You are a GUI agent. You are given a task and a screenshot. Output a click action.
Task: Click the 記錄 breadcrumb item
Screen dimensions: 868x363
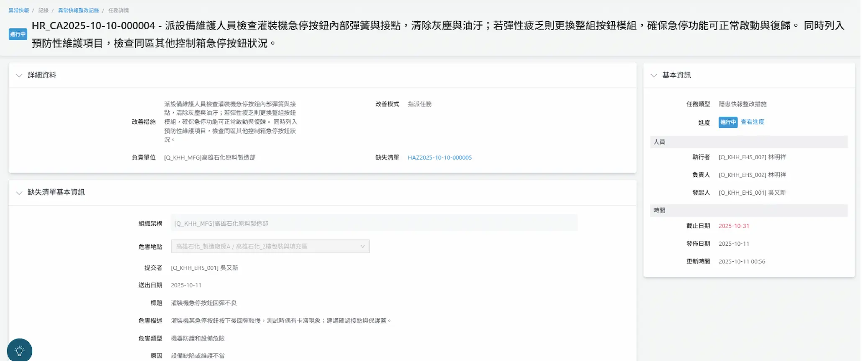44,10
